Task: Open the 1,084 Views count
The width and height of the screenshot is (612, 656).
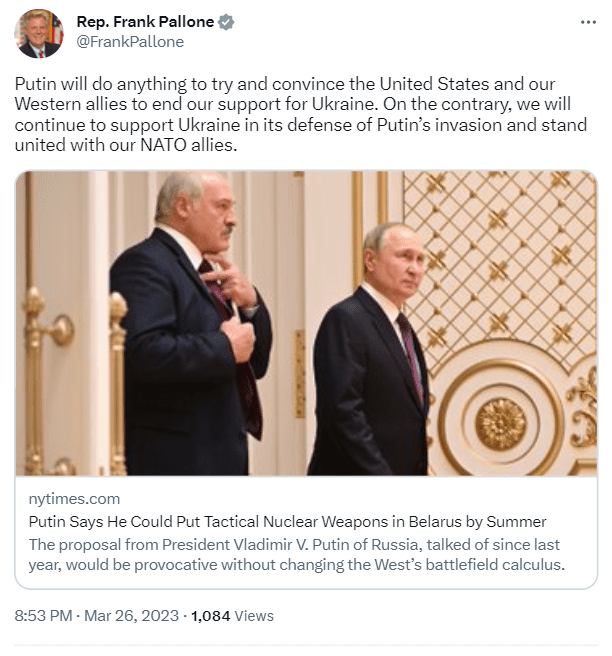Action: tap(232, 616)
